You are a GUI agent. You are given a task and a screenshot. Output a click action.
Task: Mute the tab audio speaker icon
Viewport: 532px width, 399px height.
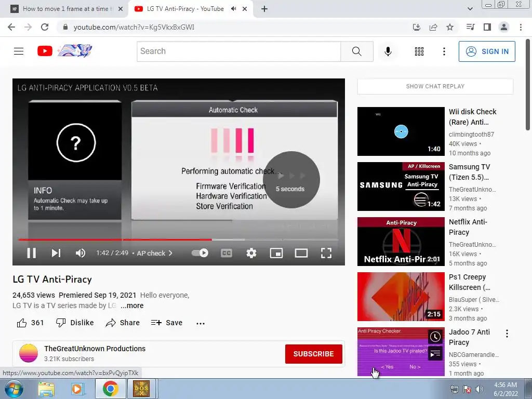click(233, 9)
